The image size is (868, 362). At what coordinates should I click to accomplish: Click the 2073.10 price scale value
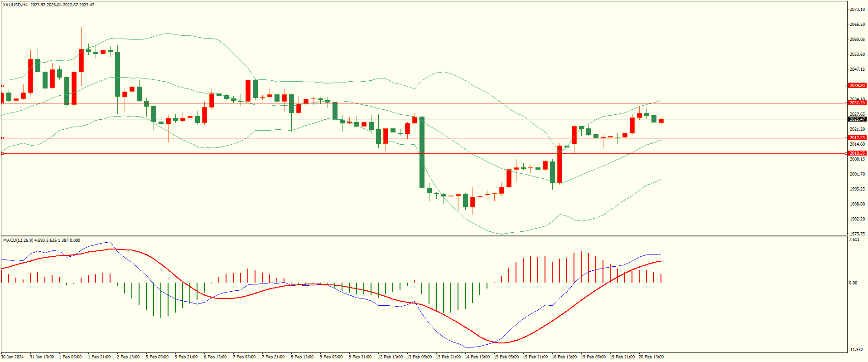tap(857, 10)
